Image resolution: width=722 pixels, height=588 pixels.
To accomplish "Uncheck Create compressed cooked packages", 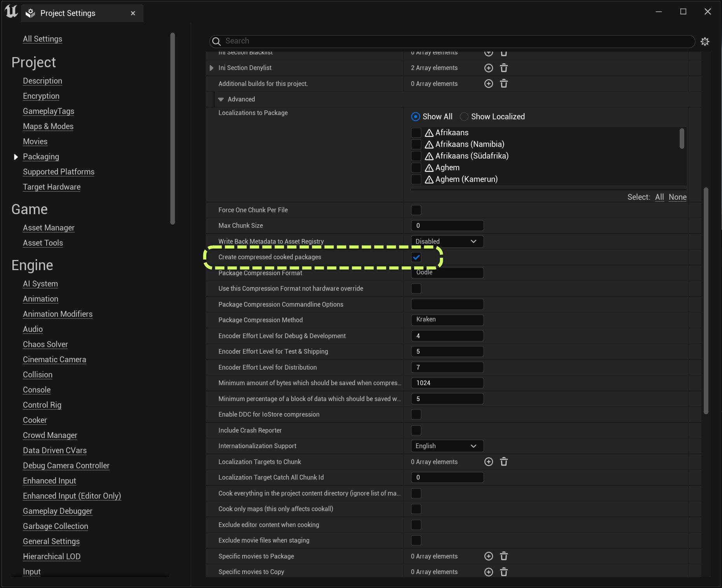I will (416, 257).
